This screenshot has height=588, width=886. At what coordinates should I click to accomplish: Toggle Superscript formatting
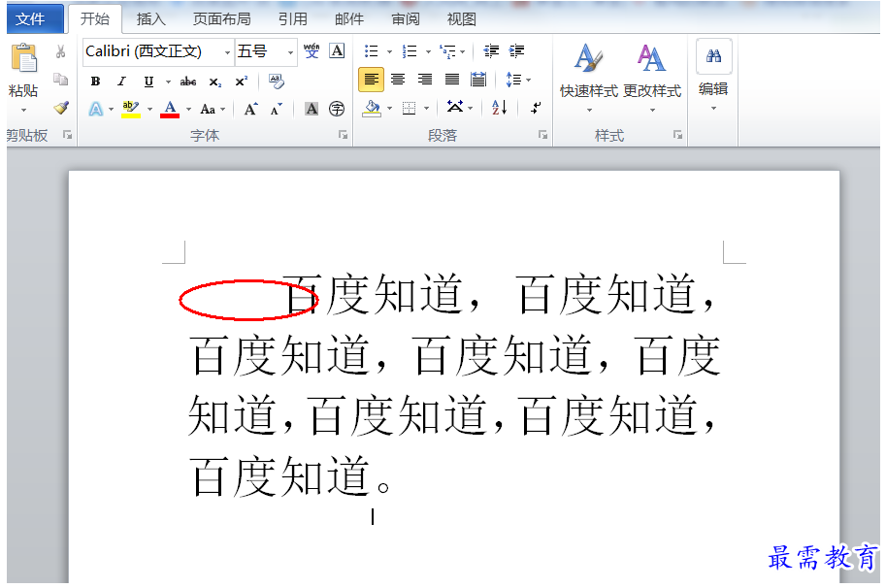pos(242,82)
